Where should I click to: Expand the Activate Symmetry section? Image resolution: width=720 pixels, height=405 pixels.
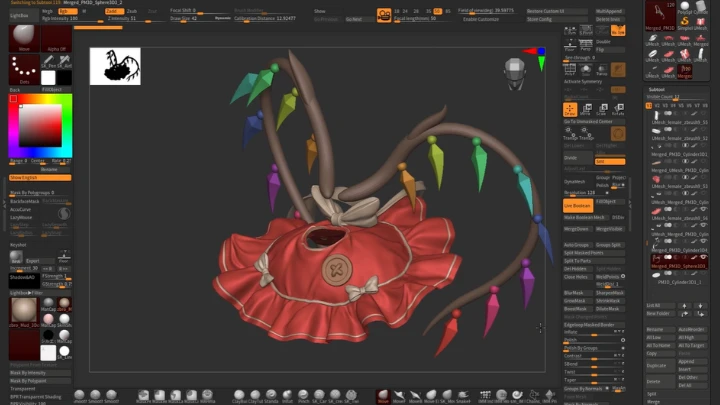(583, 81)
